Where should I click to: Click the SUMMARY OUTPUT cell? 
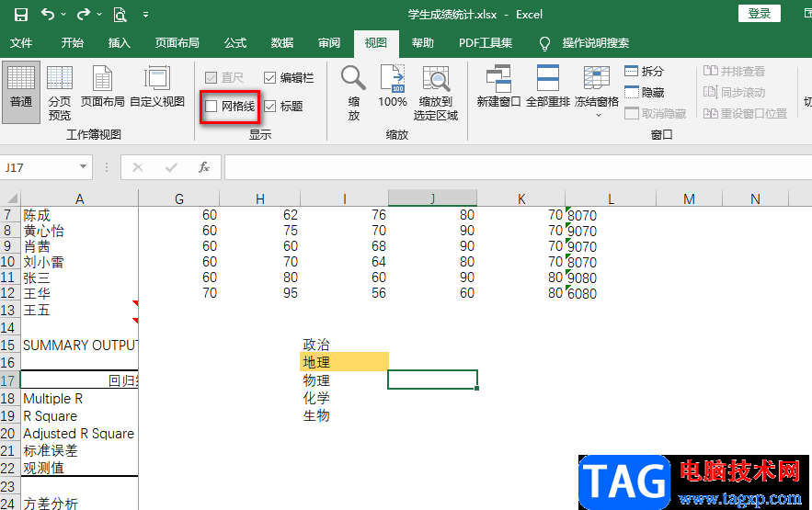click(80, 345)
